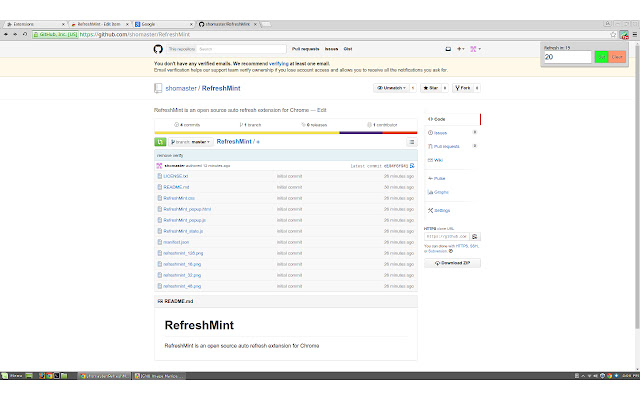View the 1 contributor link
This screenshot has width=640, height=400.
coord(382,125)
